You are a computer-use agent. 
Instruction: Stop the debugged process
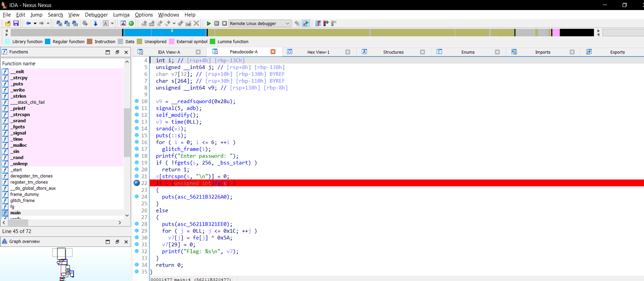[224, 23]
